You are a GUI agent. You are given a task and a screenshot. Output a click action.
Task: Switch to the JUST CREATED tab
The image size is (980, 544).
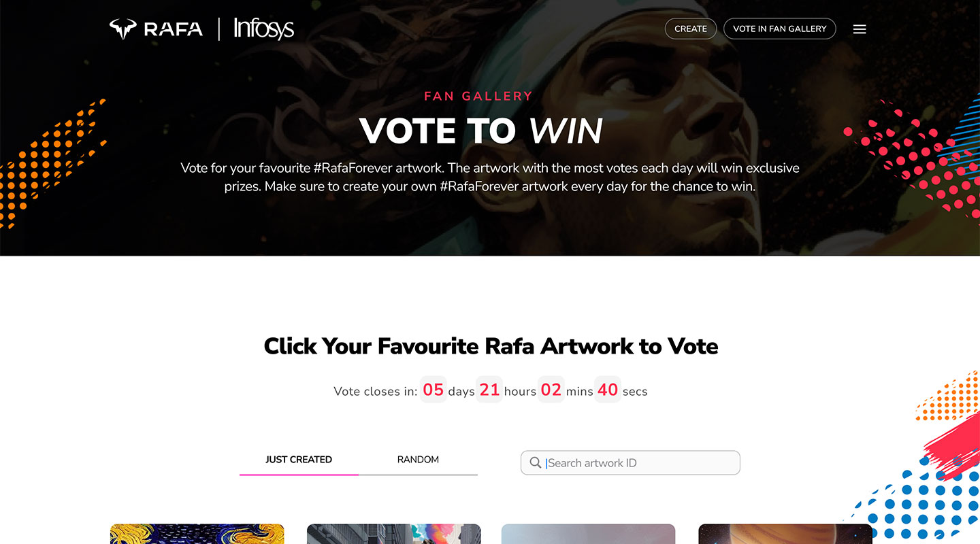click(x=299, y=460)
